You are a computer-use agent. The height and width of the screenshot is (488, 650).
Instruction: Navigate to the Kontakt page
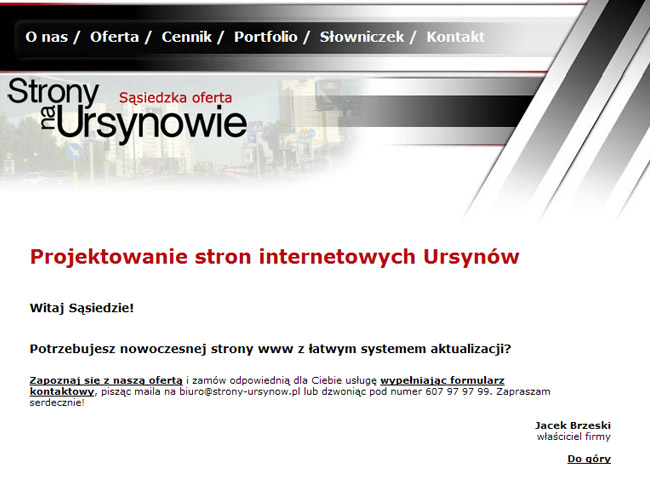456,37
